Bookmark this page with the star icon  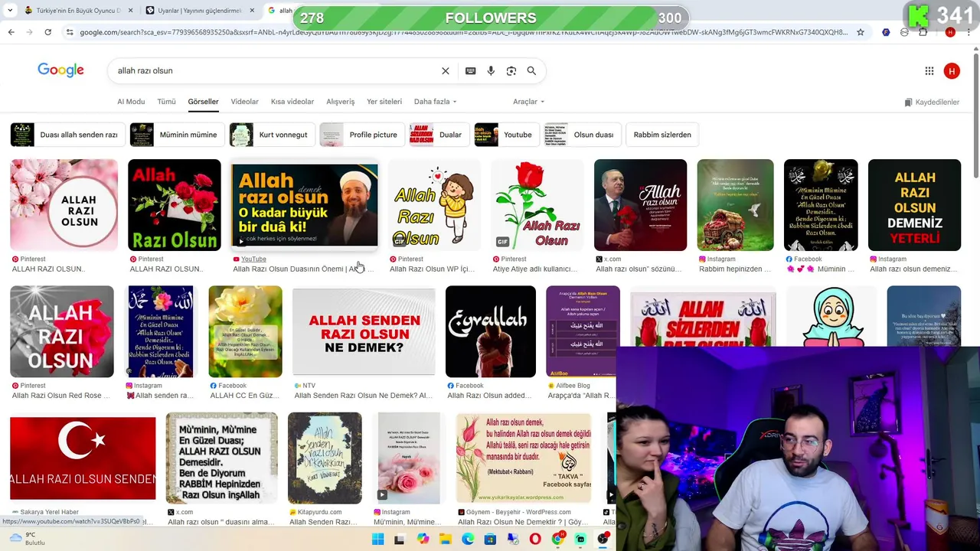[861, 32]
